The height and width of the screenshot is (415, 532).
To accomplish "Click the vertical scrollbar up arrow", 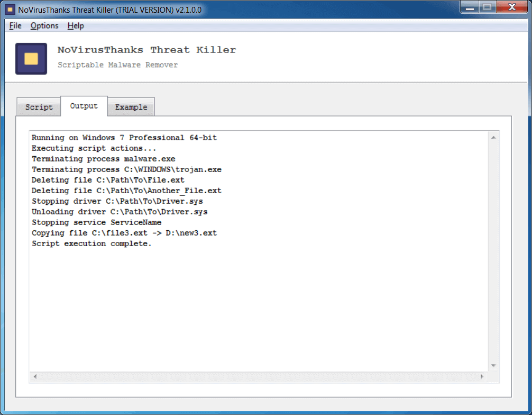I will [x=494, y=138].
